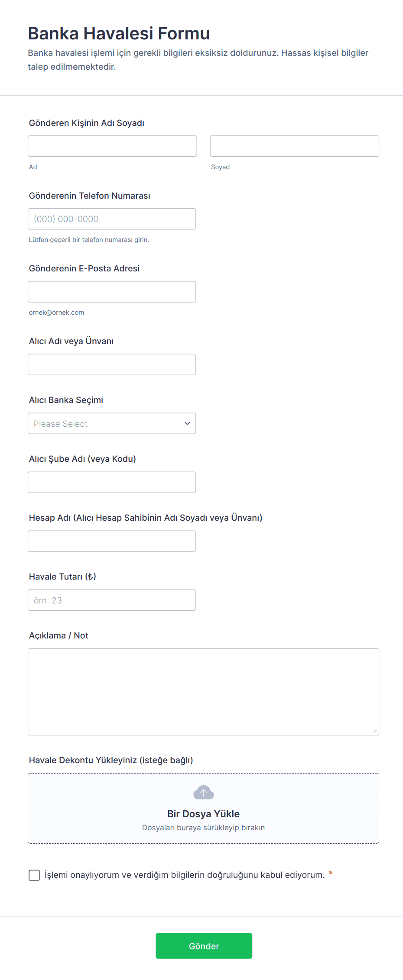The image size is (403, 980).
Task: Click the Havale Tutarı amount field
Action: (x=112, y=600)
